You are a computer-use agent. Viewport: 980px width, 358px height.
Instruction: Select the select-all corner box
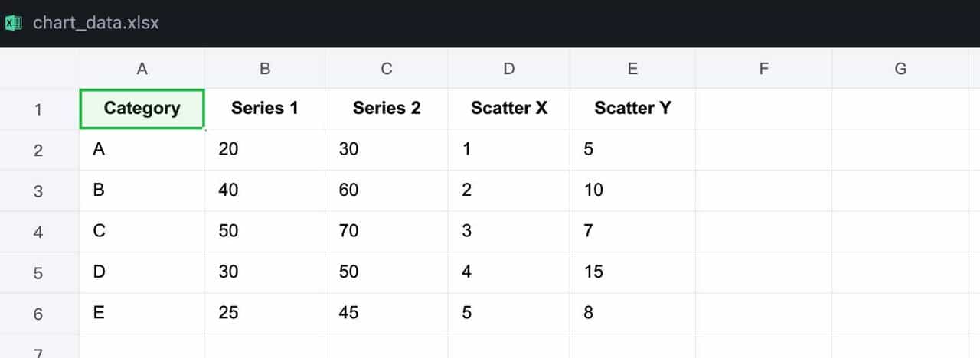pos(38,69)
